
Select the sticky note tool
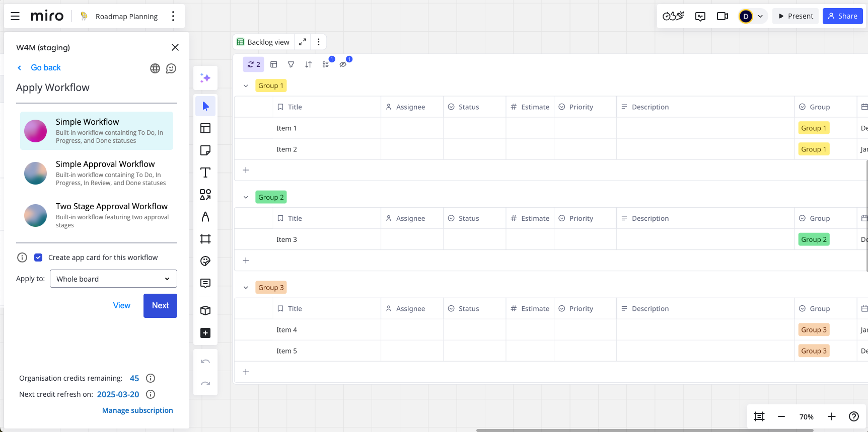point(205,150)
